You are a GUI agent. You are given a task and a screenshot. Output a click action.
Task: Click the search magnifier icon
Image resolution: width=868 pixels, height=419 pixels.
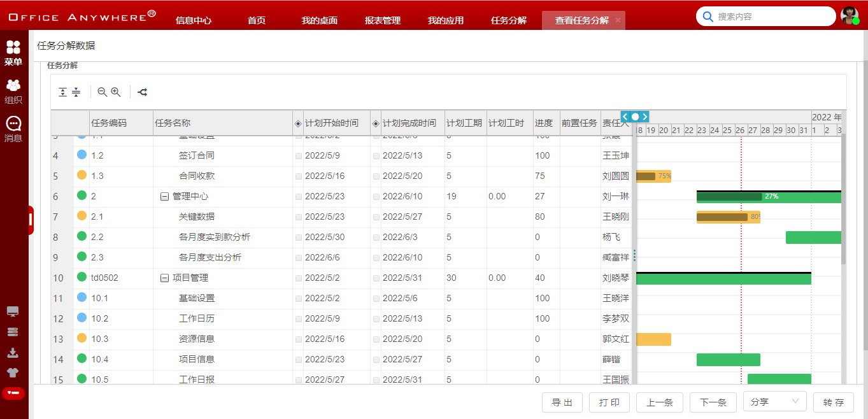(708, 17)
